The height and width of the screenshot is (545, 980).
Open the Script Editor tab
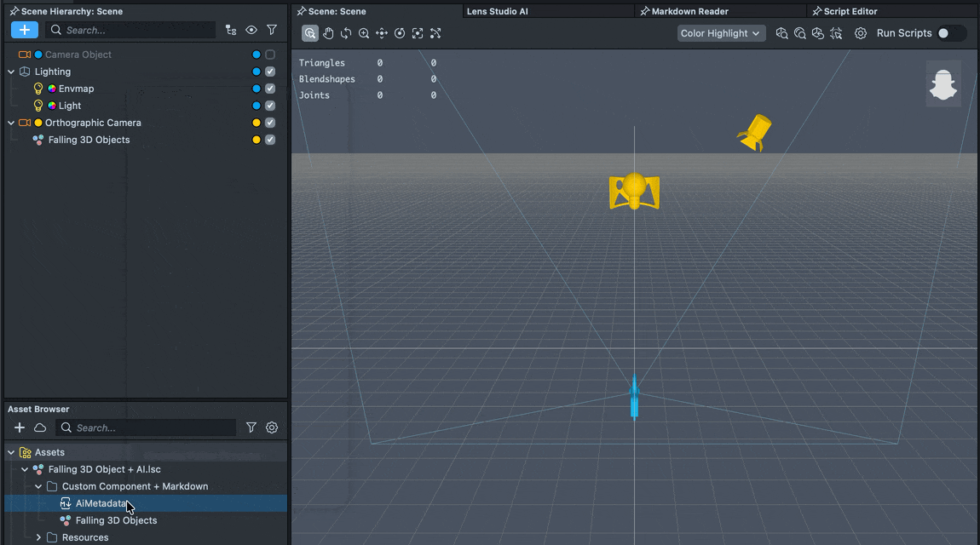(x=850, y=11)
